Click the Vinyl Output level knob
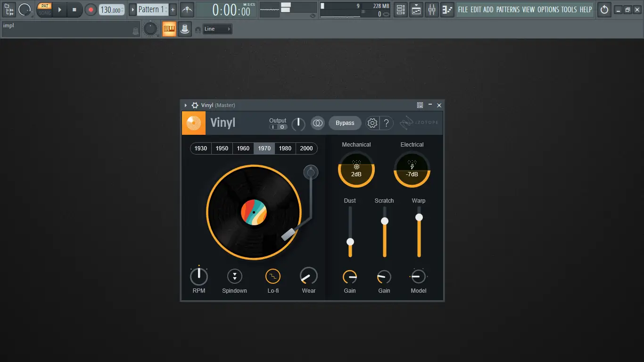The image size is (644, 362). point(298,124)
